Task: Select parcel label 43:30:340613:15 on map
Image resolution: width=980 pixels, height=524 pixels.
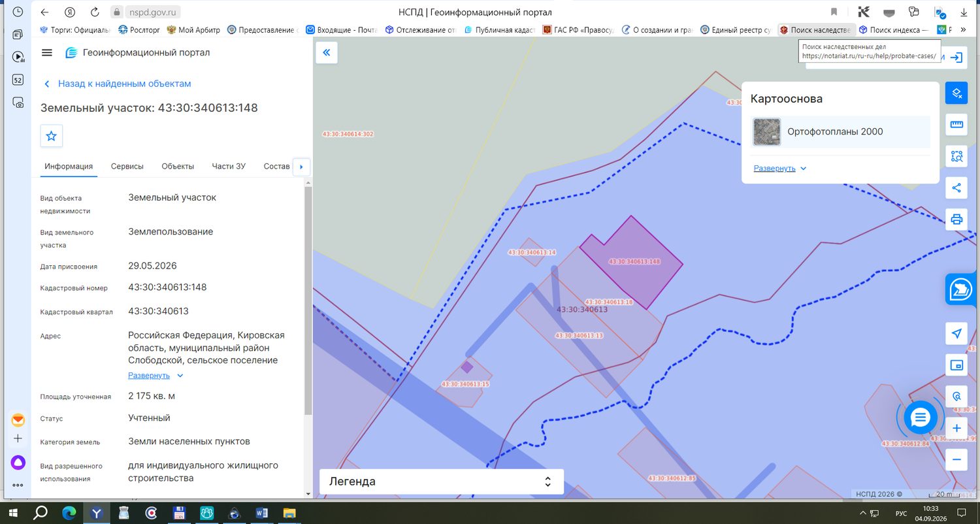Action: coord(465,384)
